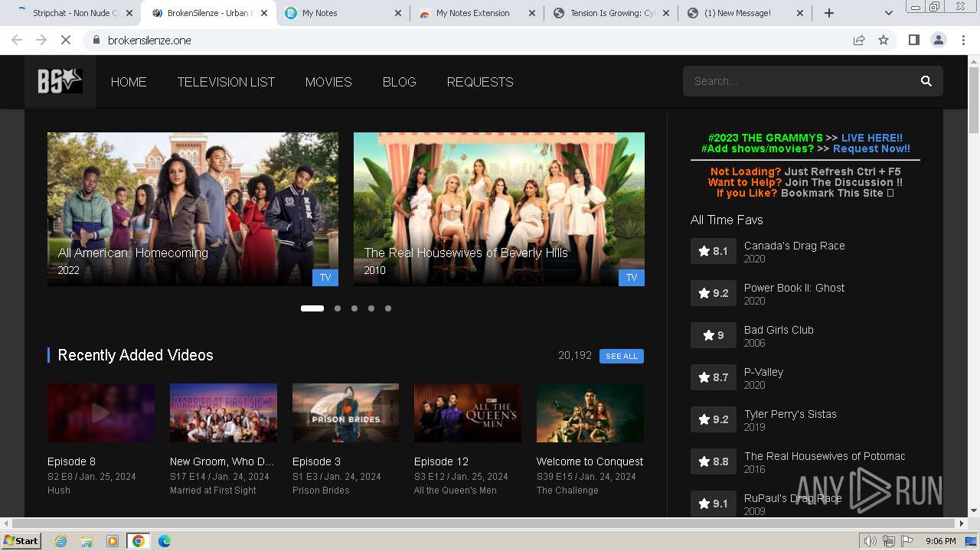Image resolution: width=980 pixels, height=551 pixels.
Task: Close the New Message tab
Action: click(x=799, y=13)
